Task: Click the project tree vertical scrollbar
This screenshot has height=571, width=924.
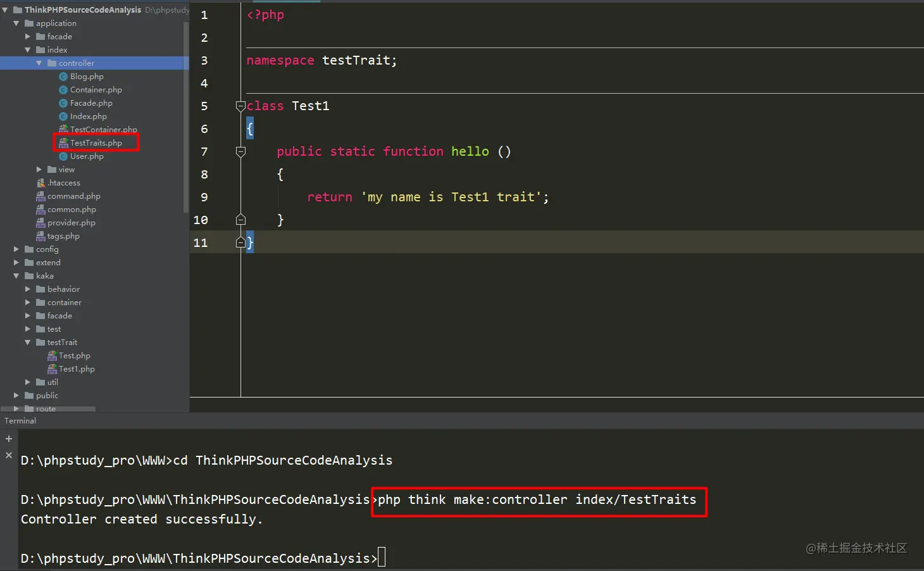Action: (x=185, y=117)
